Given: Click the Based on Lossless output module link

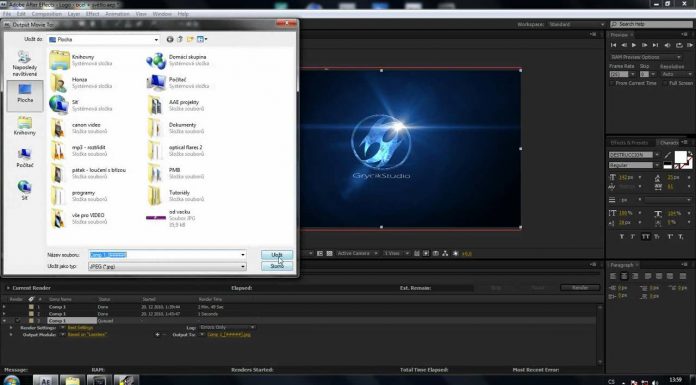Looking at the screenshot, I should pos(87,334).
